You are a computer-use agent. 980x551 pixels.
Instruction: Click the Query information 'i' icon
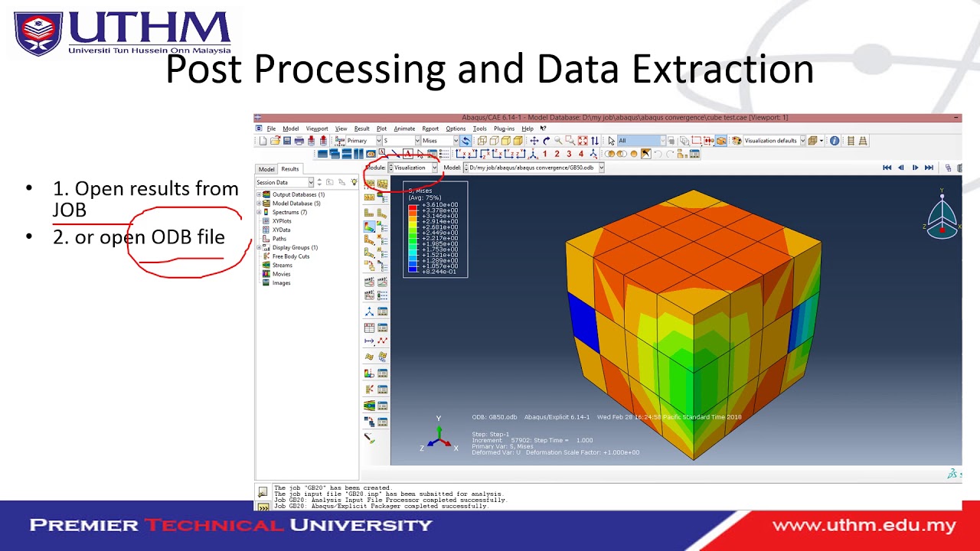(x=835, y=141)
